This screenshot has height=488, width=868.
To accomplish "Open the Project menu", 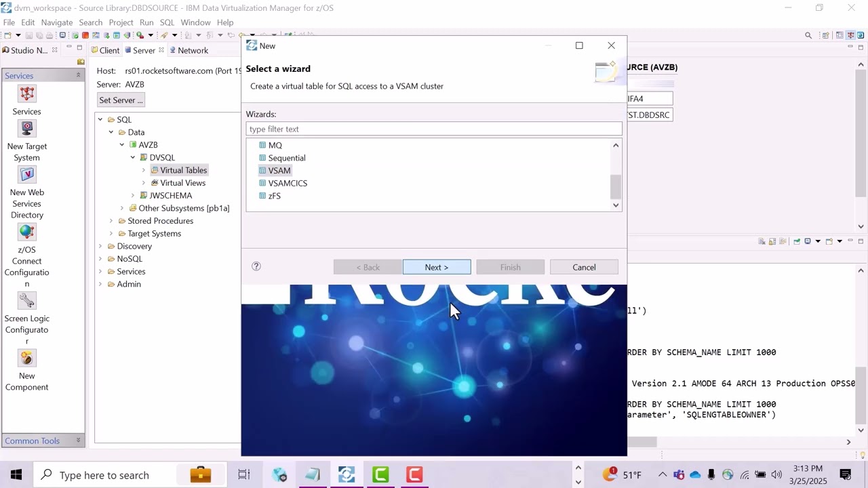I will point(121,22).
